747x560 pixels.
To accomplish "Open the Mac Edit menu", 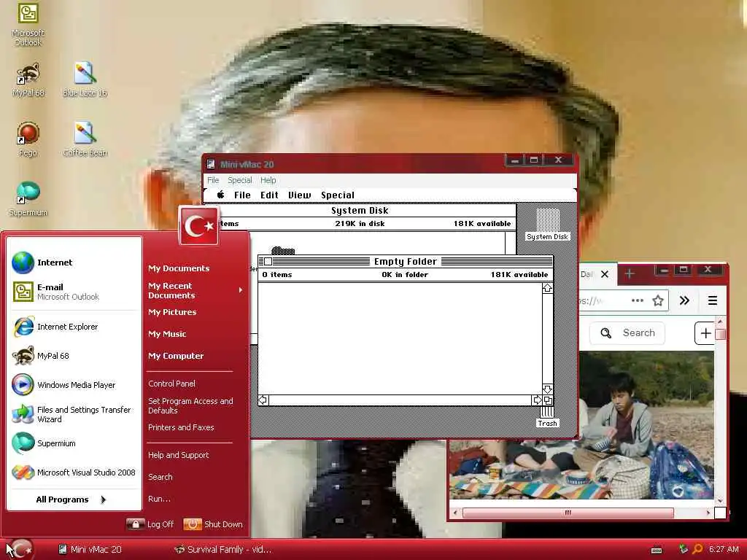I will pos(269,195).
